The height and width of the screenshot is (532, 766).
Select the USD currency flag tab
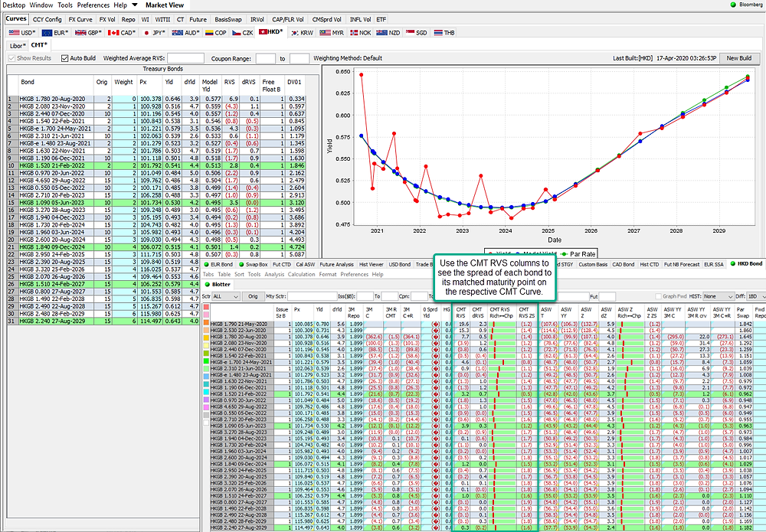22,33
